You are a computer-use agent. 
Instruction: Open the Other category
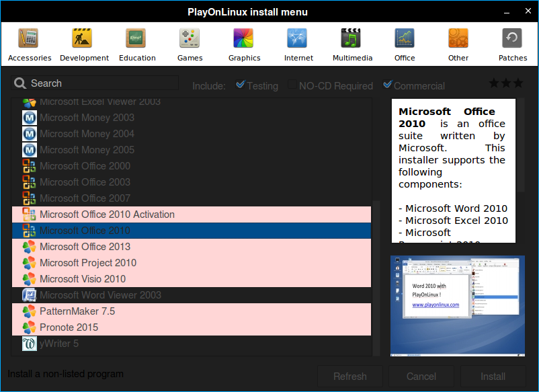(458, 44)
